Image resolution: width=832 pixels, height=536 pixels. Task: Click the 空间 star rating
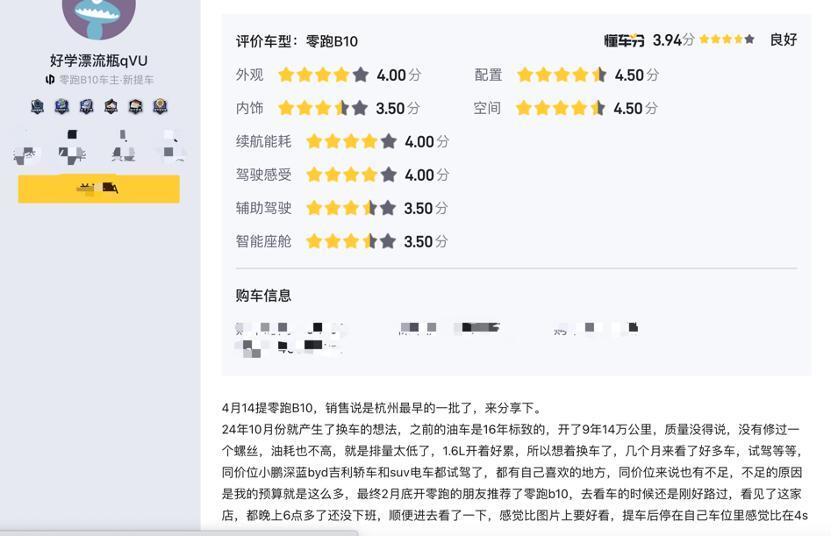point(560,108)
